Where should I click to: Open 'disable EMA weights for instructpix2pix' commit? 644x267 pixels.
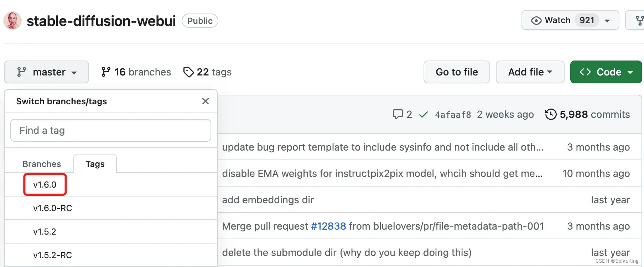point(383,173)
